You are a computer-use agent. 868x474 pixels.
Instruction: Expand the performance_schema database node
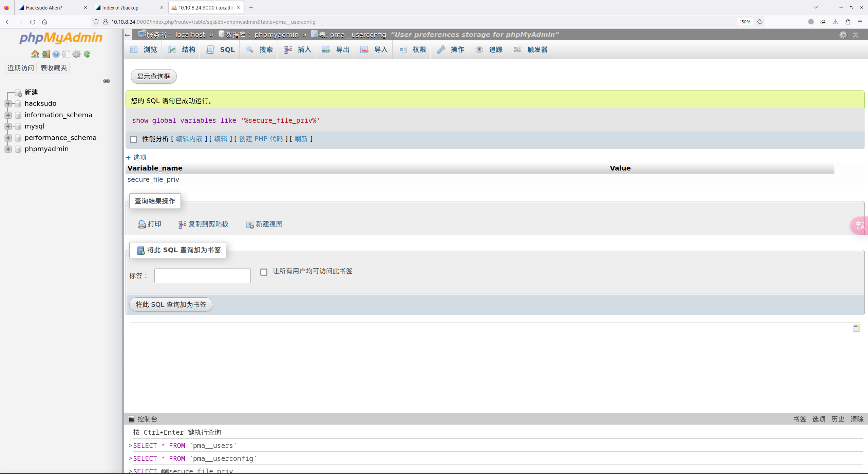pyautogui.click(x=8, y=138)
